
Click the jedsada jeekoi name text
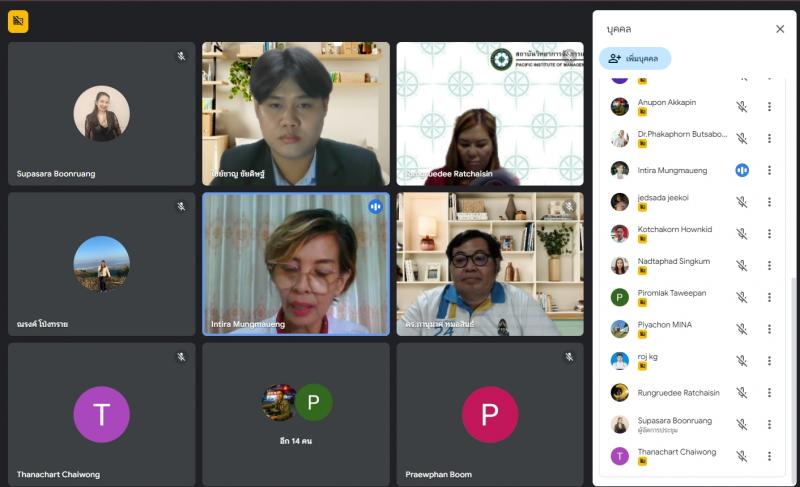(663, 198)
